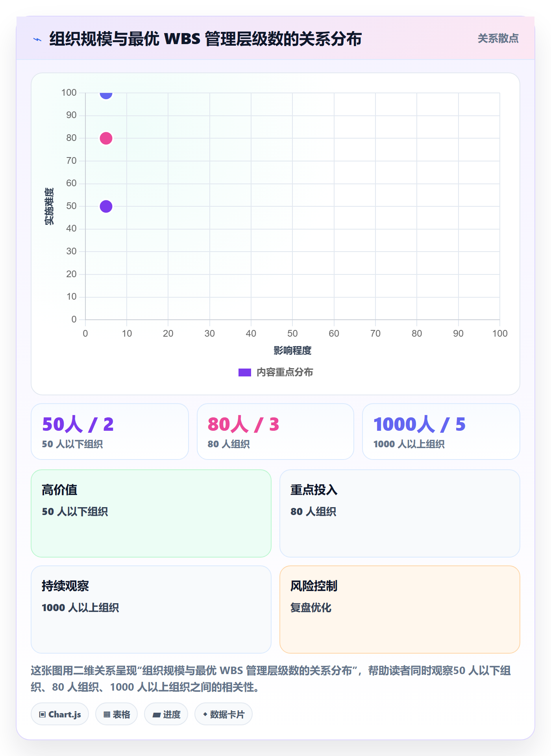Click the 1000人 / 5 statistic value
The width and height of the screenshot is (551, 756).
point(420,424)
